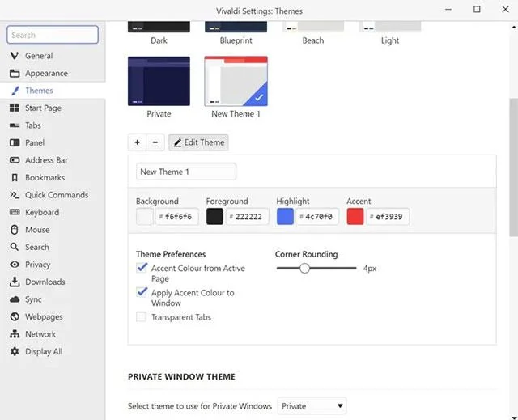Screen dimensions: 518x420
Task: Click the Display All gear icon
Action: [x=15, y=351]
